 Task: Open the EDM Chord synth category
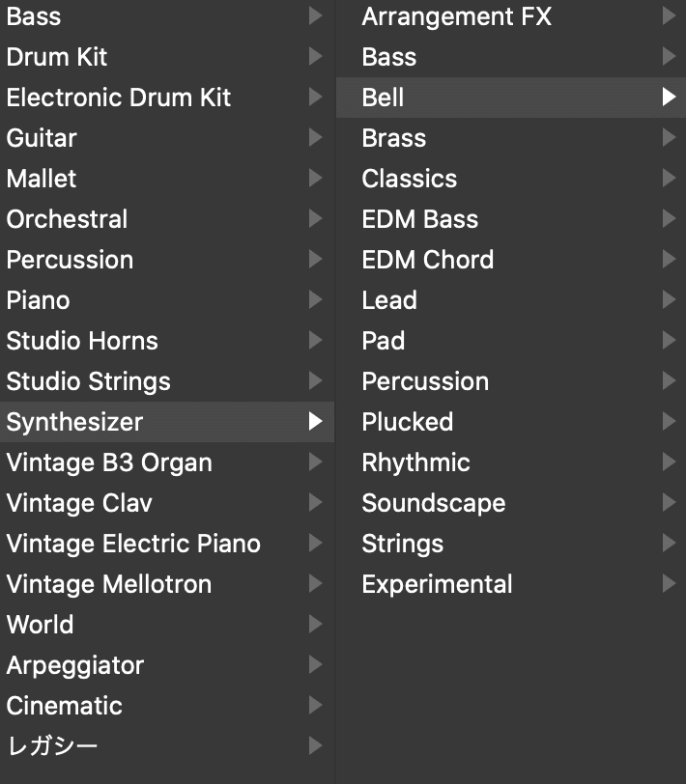coord(428,260)
